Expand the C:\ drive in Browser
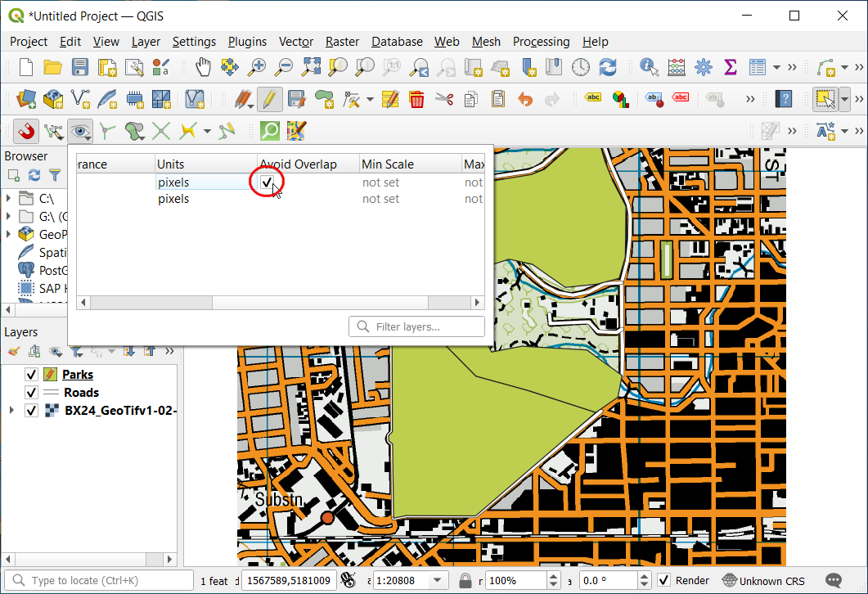 pyautogui.click(x=9, y=198)
